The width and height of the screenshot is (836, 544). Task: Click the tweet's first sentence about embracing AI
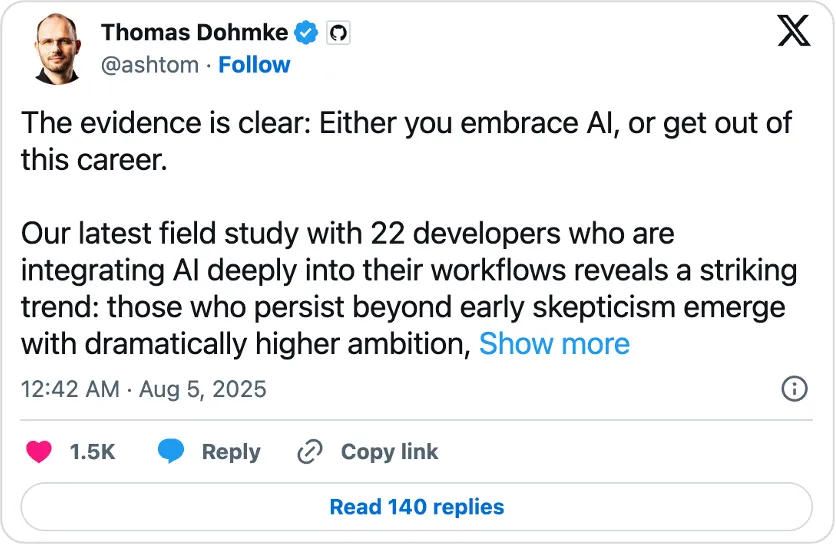pos(406,141)
